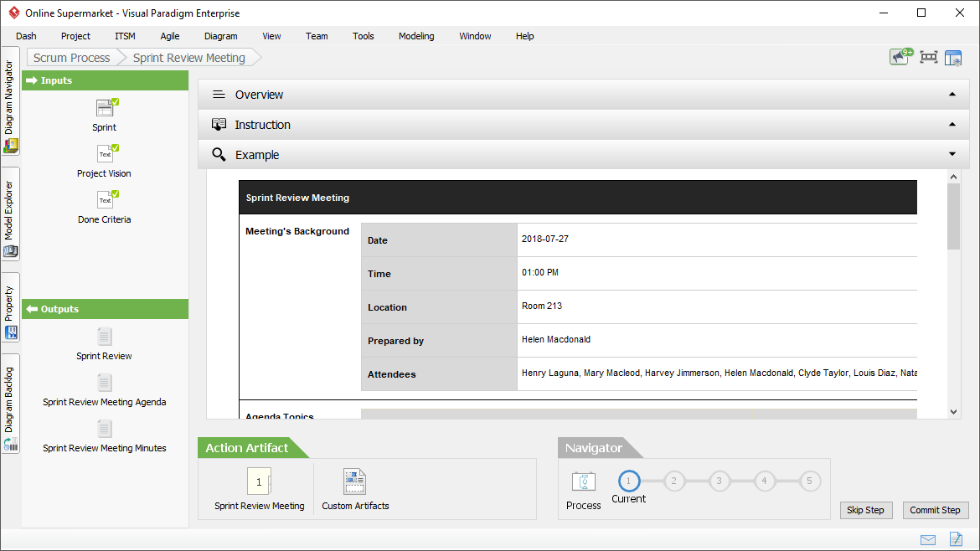This screenshot has width=980, height=551.
Task: Click the Overview collapse arrow
Action: 952,95
